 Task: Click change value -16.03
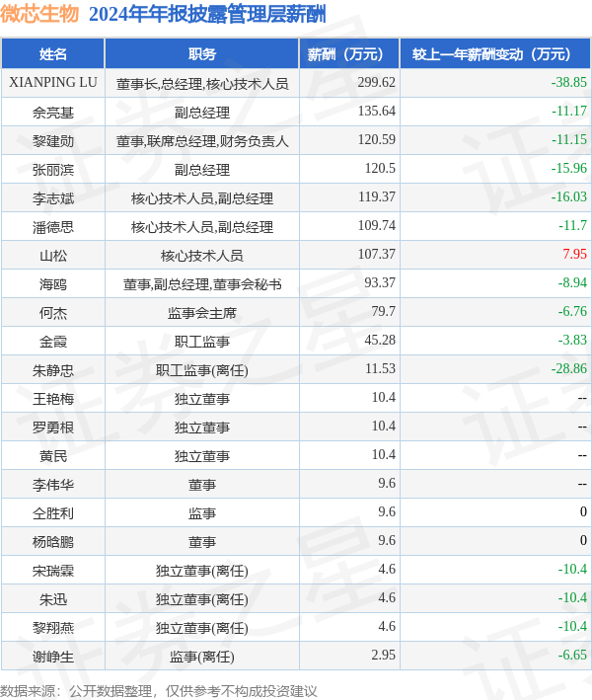tap(568, 196)
